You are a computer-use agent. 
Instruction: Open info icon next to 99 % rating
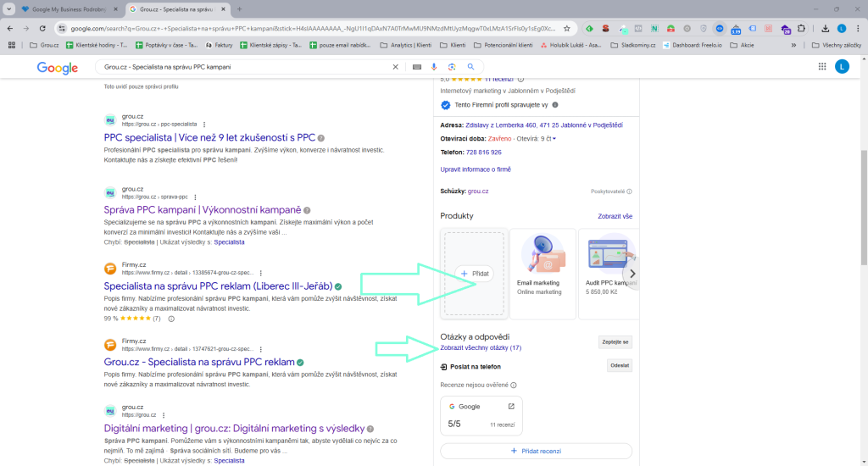pyautogui.click(x=171, y=319)
